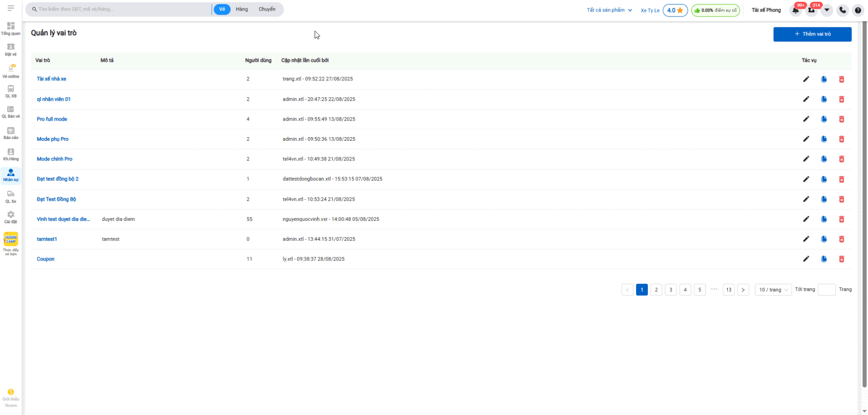
Task: Open Cài đặt settings in sidebar
Action: (11, 217)
